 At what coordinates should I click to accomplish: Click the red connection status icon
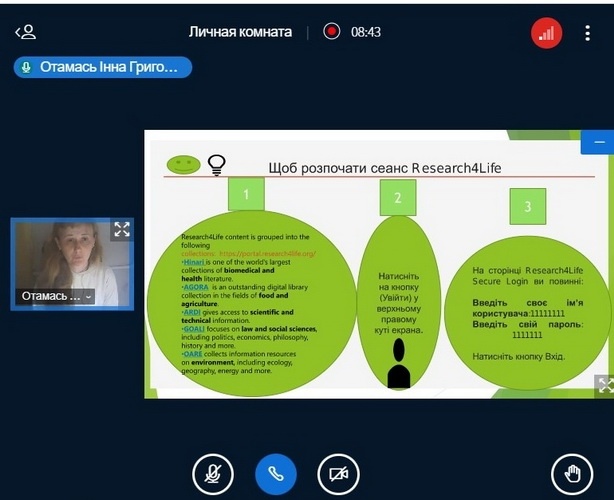coord(546,32)
